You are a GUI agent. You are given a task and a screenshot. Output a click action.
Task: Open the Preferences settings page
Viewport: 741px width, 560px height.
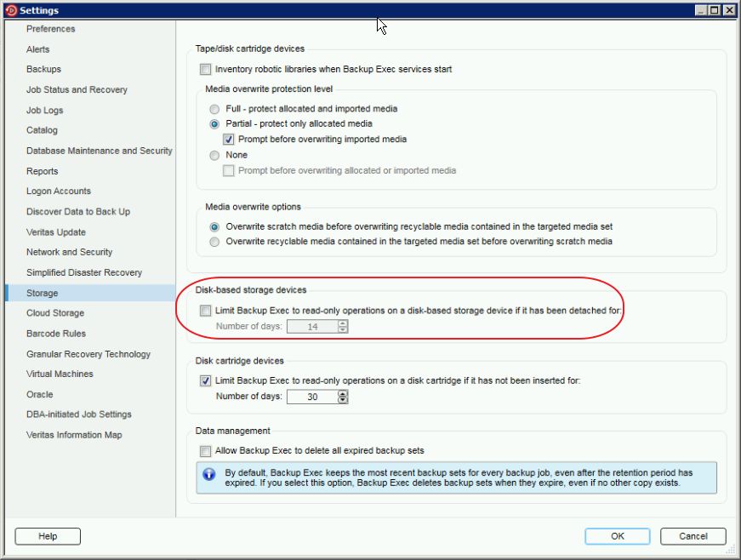(50, 29)
